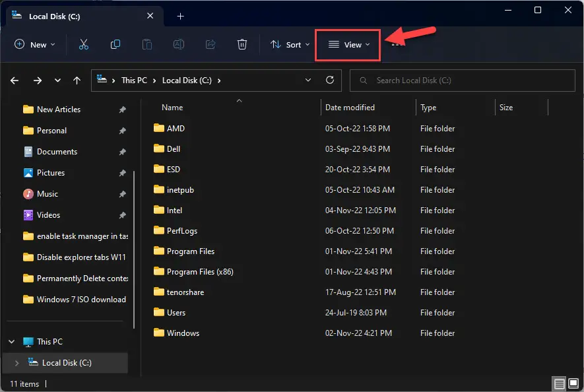
Task: Sort by Name column header
Action: pos(172,108)
